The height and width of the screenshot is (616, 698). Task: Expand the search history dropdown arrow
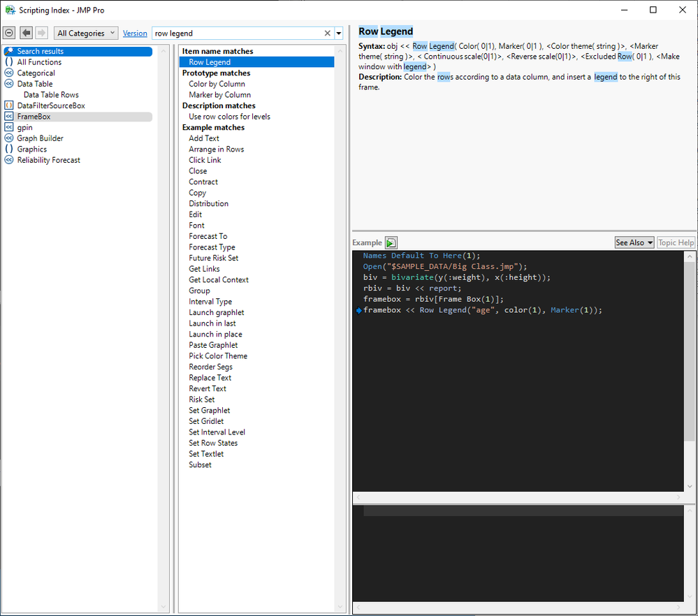[339, 34]
